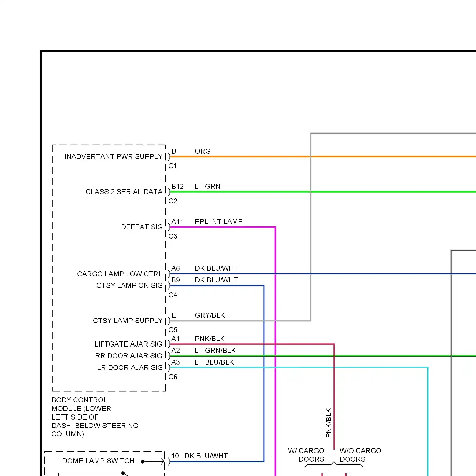Viewport: 476px width, 476px height.
Task: Select the LT GRN/BLK wire label
Action: click(x=215, y=350)
